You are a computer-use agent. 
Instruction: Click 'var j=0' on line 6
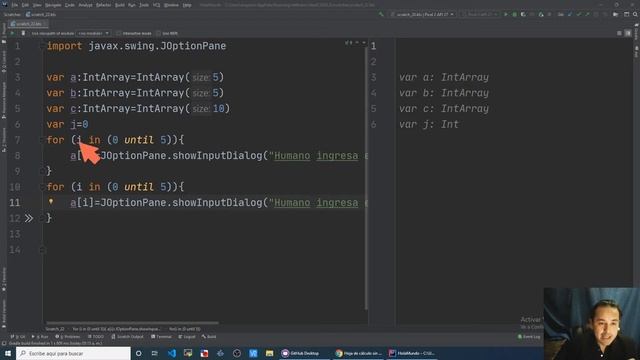(x=67, y=124)
